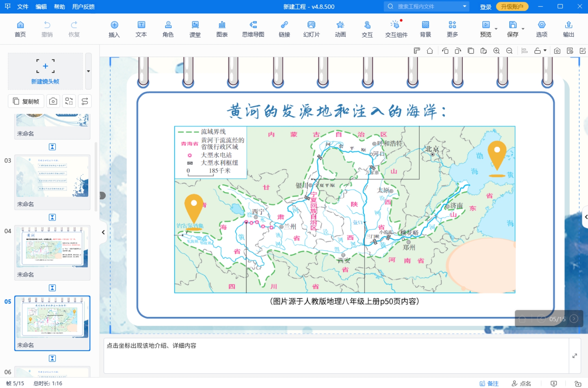The width and height of the screenshot is (588, 388).
Task: Insert a 思维导图 mind map
Action: pos(253,29)
